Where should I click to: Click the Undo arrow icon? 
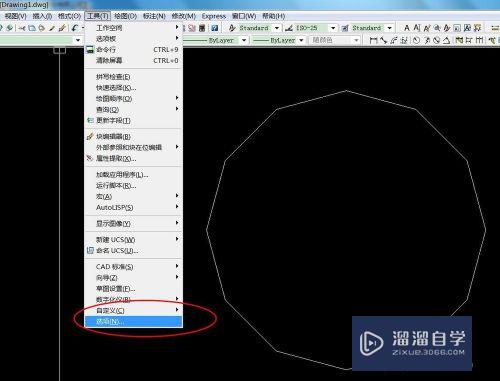click(74, 28)
